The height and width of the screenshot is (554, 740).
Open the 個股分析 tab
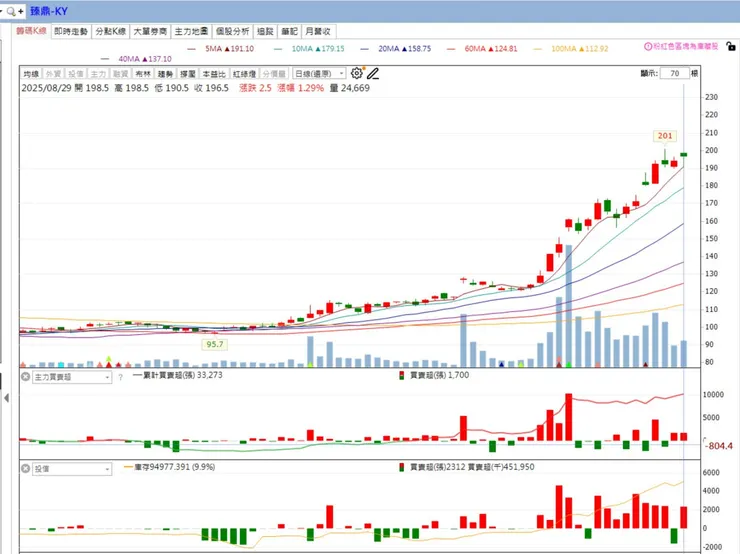coord(232,31)
